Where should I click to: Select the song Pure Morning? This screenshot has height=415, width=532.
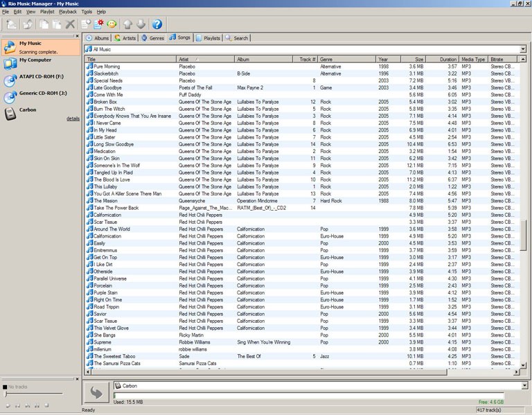(302, 67)
